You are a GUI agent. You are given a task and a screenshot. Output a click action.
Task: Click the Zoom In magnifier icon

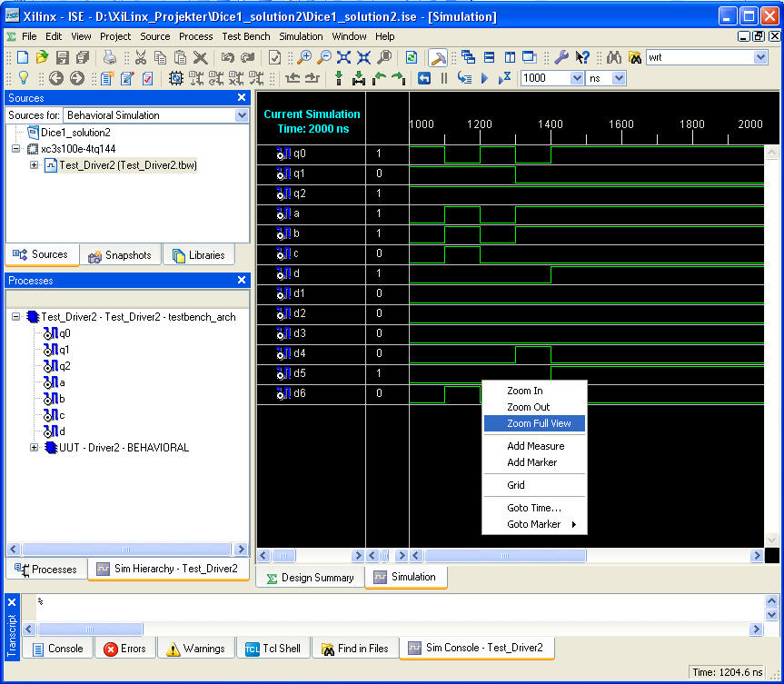[x=303, y=57]
